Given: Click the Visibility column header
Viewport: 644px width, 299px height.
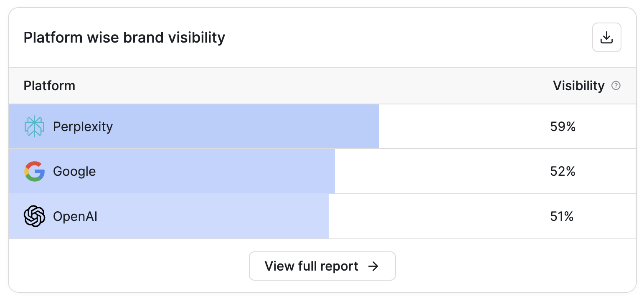Looking at the screenshot, I should tap(578, 86).
